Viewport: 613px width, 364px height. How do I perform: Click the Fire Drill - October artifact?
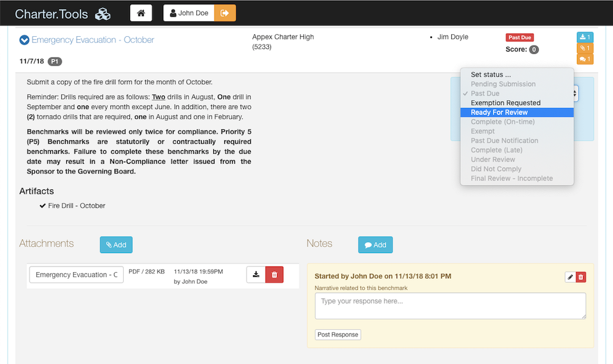77,206
